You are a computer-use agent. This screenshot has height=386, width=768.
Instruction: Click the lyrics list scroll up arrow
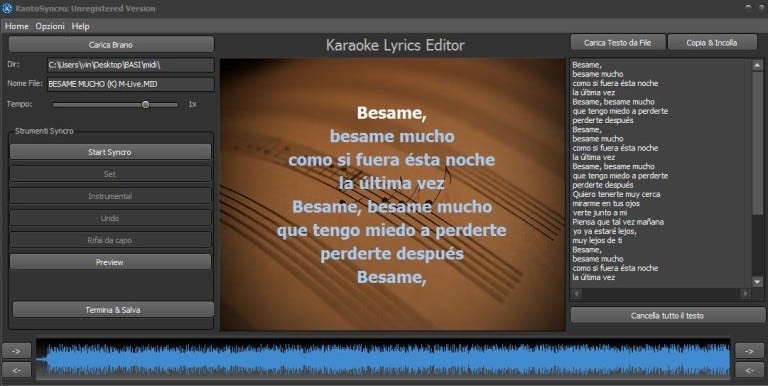(x=757, y=65)
